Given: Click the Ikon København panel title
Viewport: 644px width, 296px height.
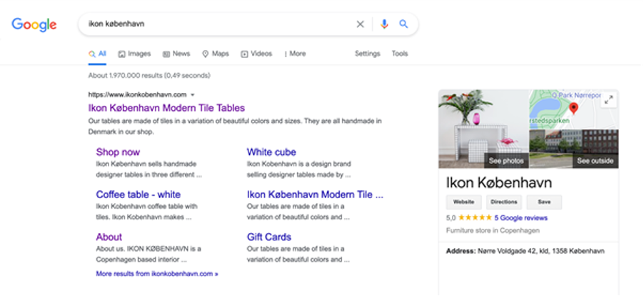Looking at the screenshot, I should click(x=499, y=182).
